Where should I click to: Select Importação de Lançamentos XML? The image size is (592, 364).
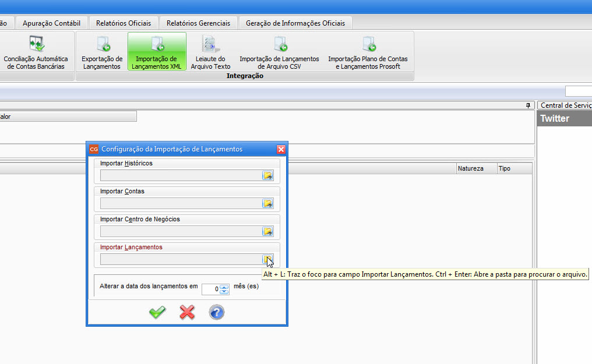(x=157, y=52)
